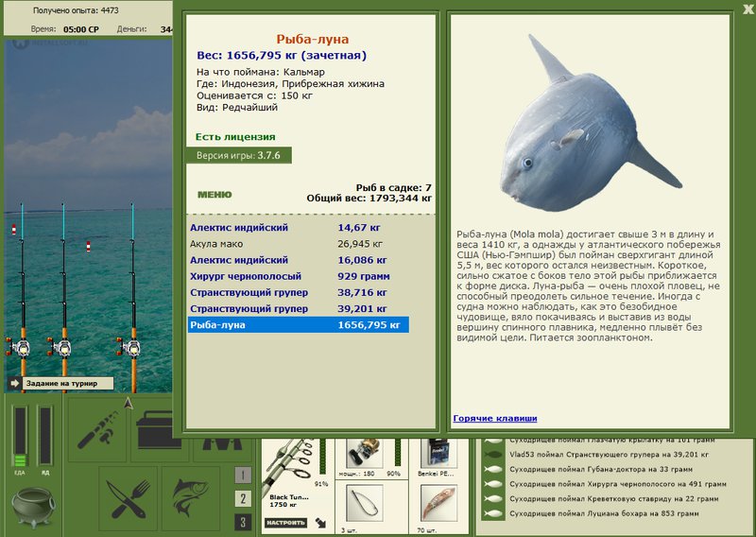Screen dimensions: 756x537
Task: Open the fish keepnet icon
Action: pyautogui.click(x=191, y=498)
